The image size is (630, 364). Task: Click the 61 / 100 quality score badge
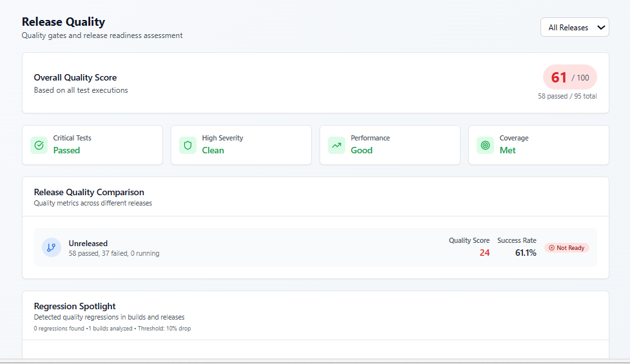569,77
